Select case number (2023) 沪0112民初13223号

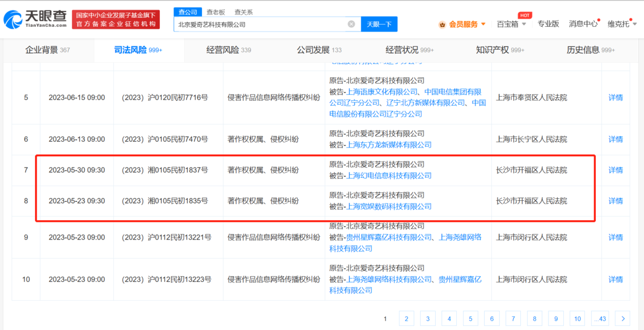point(167,280)
